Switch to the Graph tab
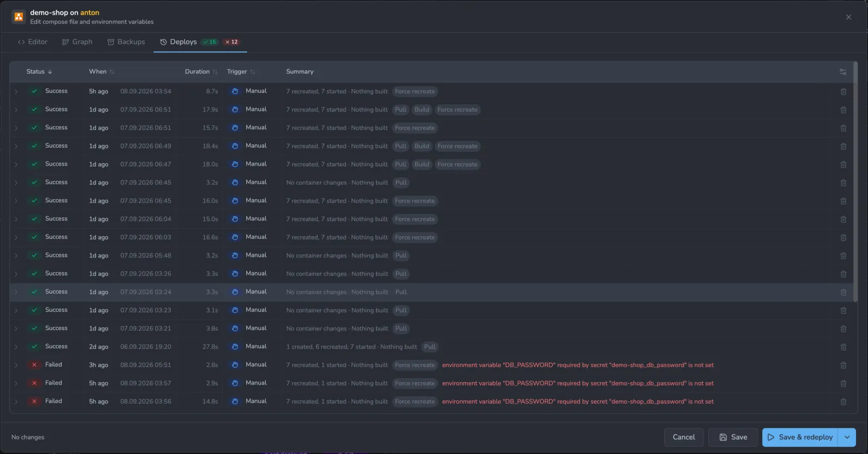 pos(77,42)
